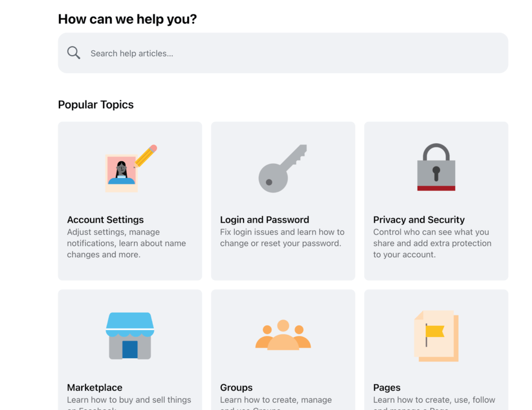This screenshot has height=410, width=532.
Task: Click the Groups card description text
Action: tap(276, 402)
